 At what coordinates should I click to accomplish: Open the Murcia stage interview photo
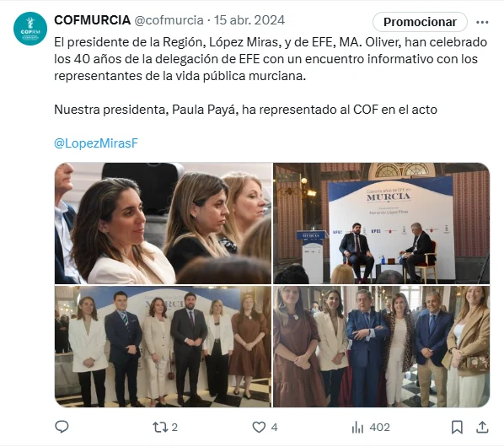381,223
